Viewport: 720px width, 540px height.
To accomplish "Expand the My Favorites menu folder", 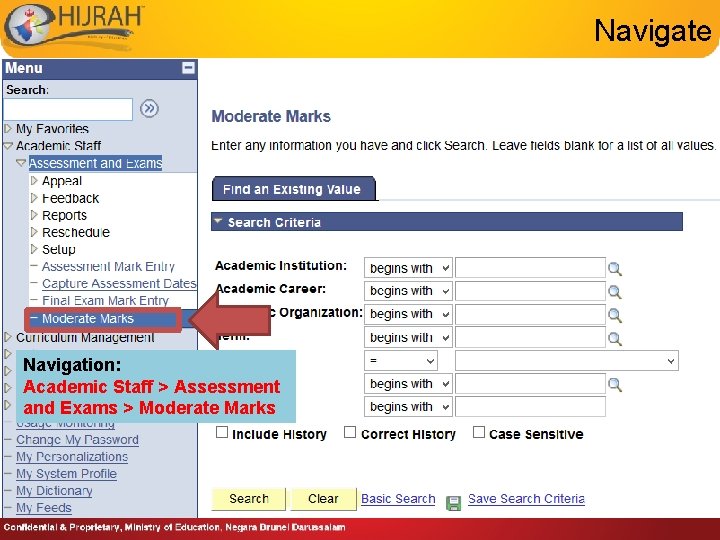I will tap(7, 128).
